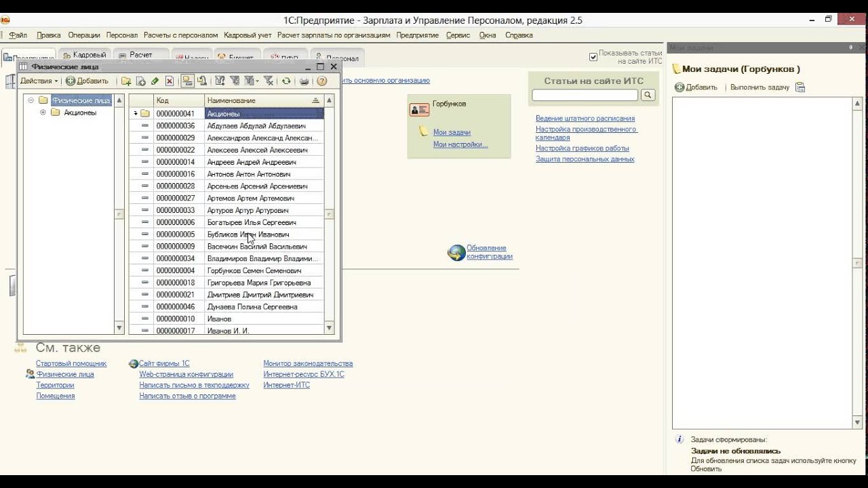
Task: Click the mark for deletion icon
Action: [x=170, y=81]
